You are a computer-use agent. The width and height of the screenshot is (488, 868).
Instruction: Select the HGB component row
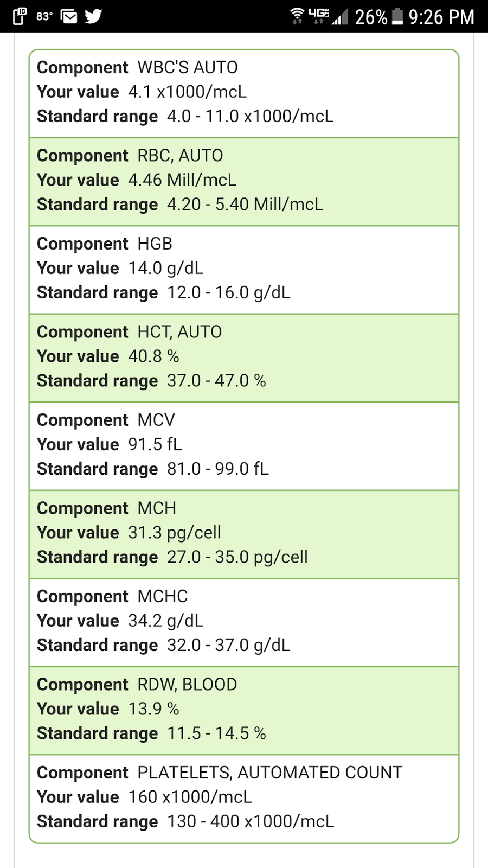(244, 270)
